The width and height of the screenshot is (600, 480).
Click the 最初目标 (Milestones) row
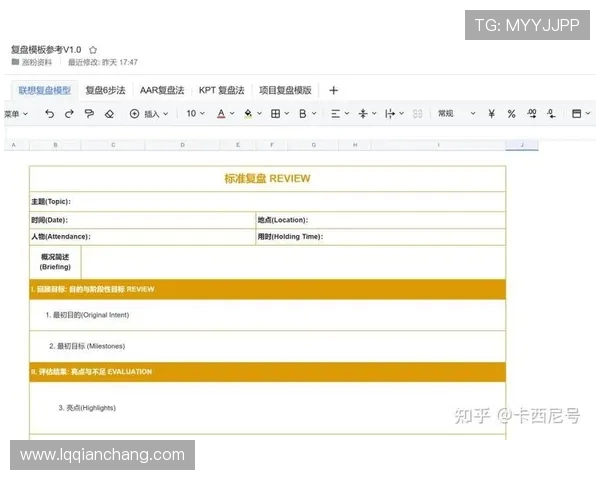[x=267, y=346]
